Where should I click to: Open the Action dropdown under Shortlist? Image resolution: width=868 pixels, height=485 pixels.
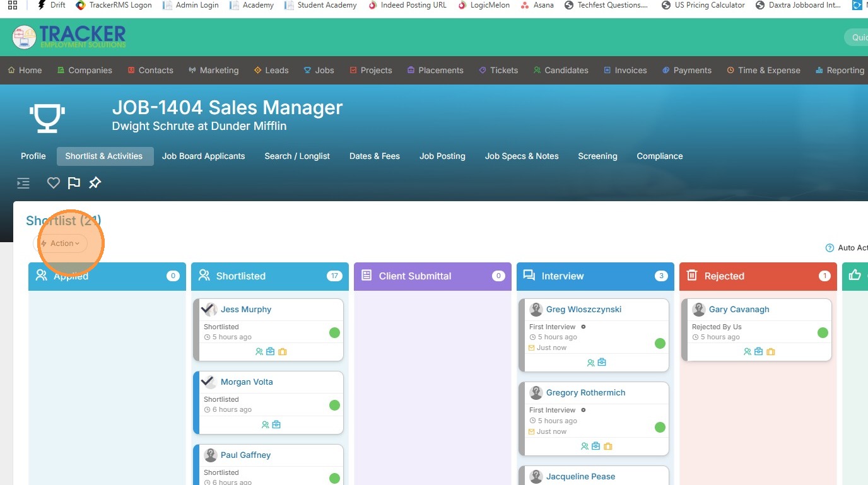61,243
